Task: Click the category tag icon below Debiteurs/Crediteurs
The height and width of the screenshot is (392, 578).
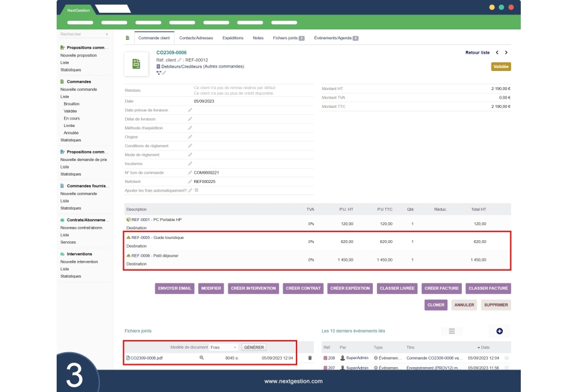Action: point(159,73)
